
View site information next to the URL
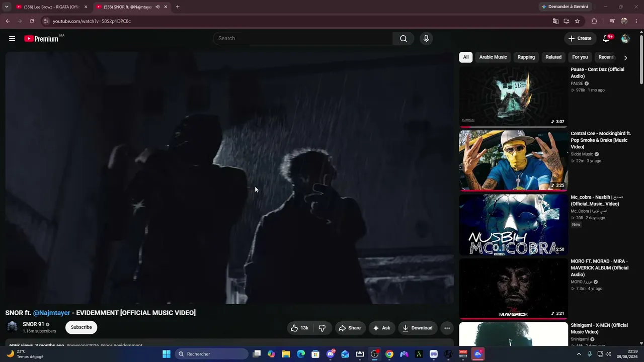[x=46, y=21]
